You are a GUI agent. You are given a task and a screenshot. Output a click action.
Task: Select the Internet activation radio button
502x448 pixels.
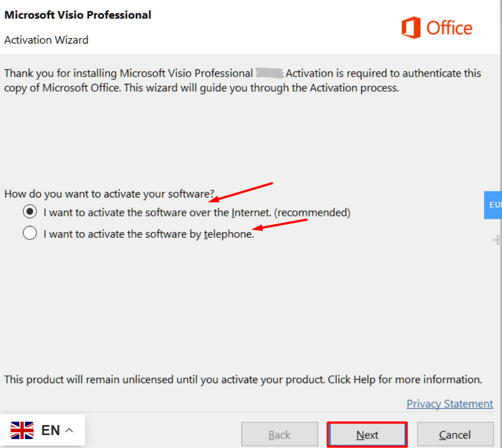pos(30,212)
